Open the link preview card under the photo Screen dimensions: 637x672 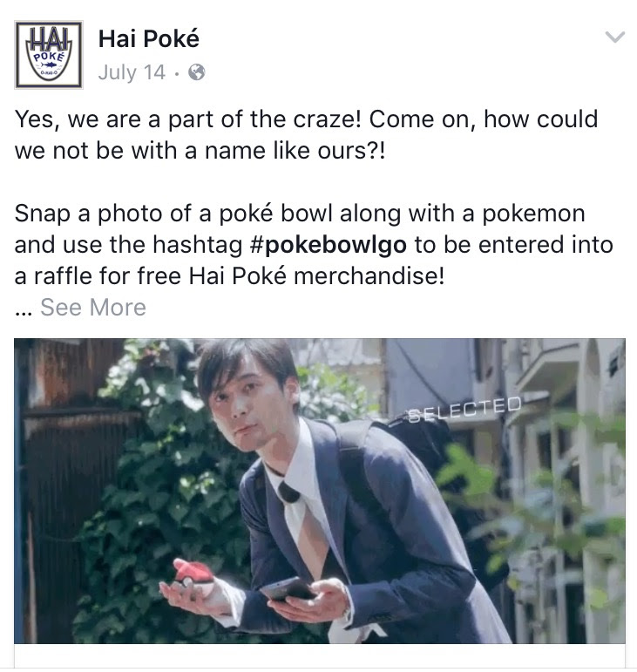tap(320, 655)
